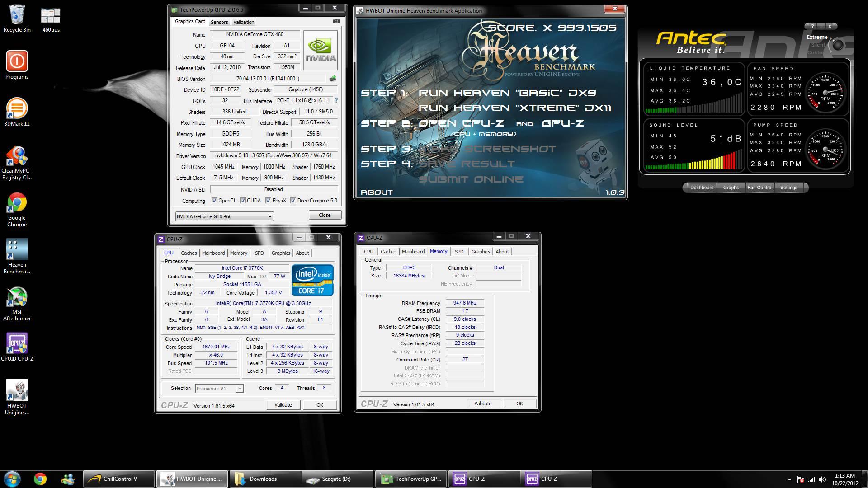The image size is (868, 488).
Task: Select the Google Chrome desktop shortcut
Action: coord(17,210)
